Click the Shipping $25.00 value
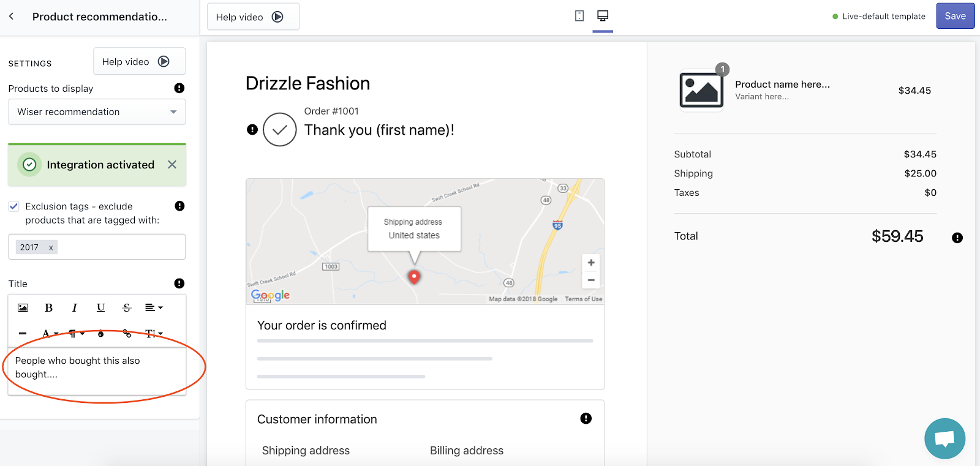 coord(921,173)
